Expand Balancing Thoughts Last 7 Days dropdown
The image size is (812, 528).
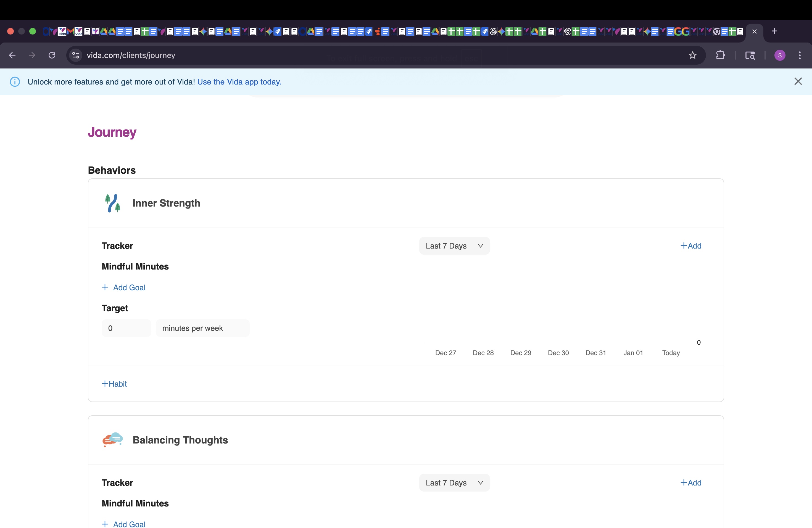click(x=454, y=483)
